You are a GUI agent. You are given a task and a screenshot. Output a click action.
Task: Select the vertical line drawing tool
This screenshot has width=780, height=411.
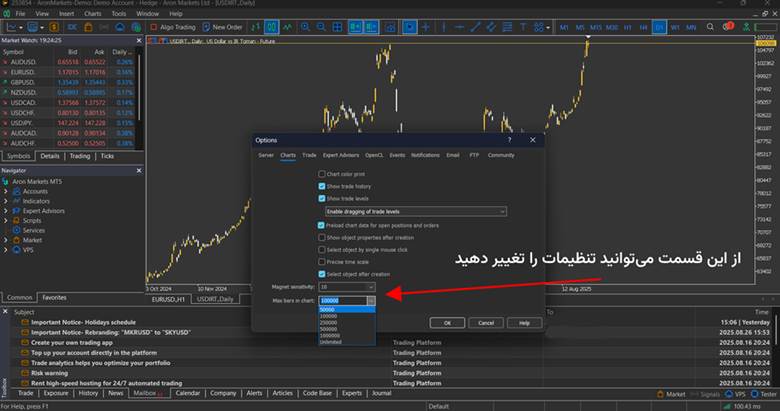point(444,27)
